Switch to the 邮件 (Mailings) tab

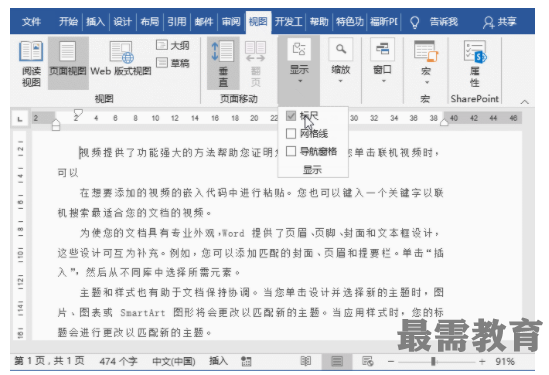click(204, 22)
